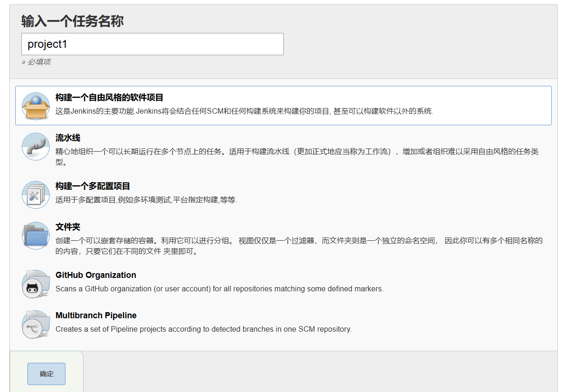Focus the task name field containing project1

click(x=152, y=44)
